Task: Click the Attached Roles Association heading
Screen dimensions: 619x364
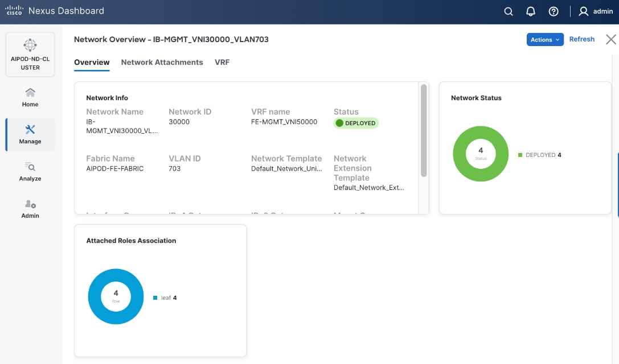Action: (131, 241)
